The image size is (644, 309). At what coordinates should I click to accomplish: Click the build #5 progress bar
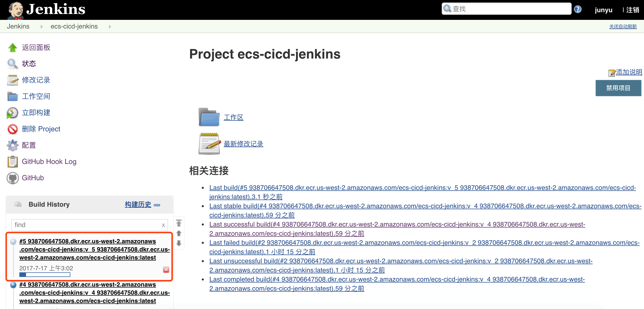[45, 275]
